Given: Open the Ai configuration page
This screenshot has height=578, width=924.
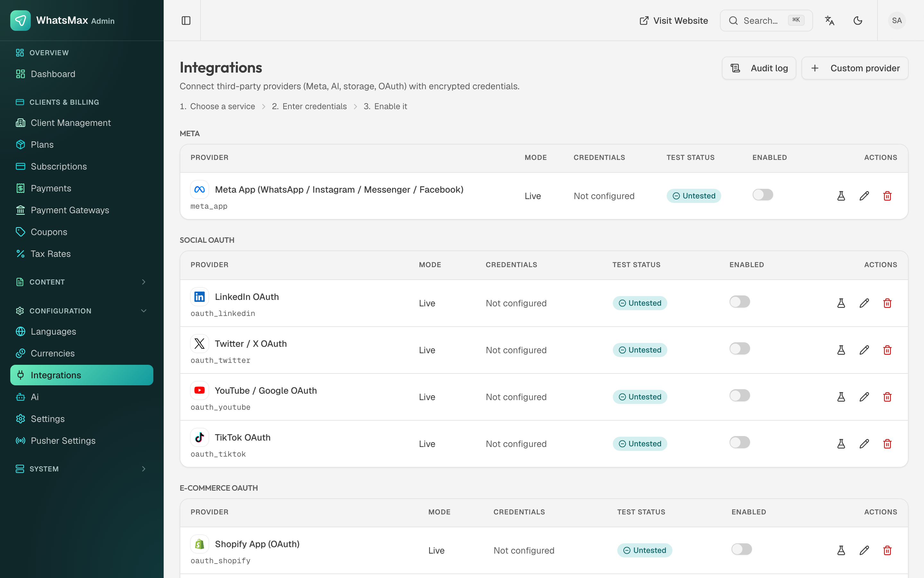Looking at the screenshot, I should 82,397.
